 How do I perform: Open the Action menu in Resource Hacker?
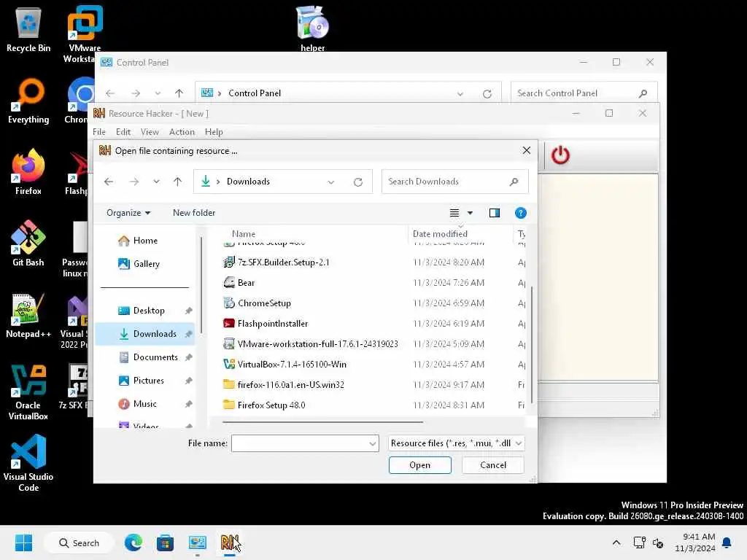click(x=182, y=132)
